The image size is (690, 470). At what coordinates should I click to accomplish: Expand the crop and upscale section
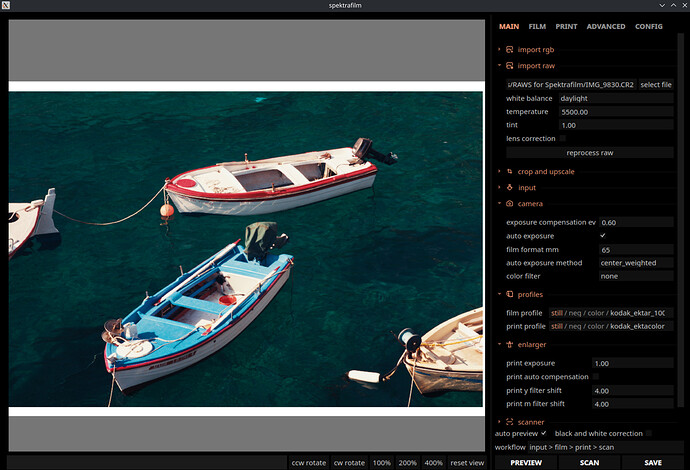tap(499, 171)
